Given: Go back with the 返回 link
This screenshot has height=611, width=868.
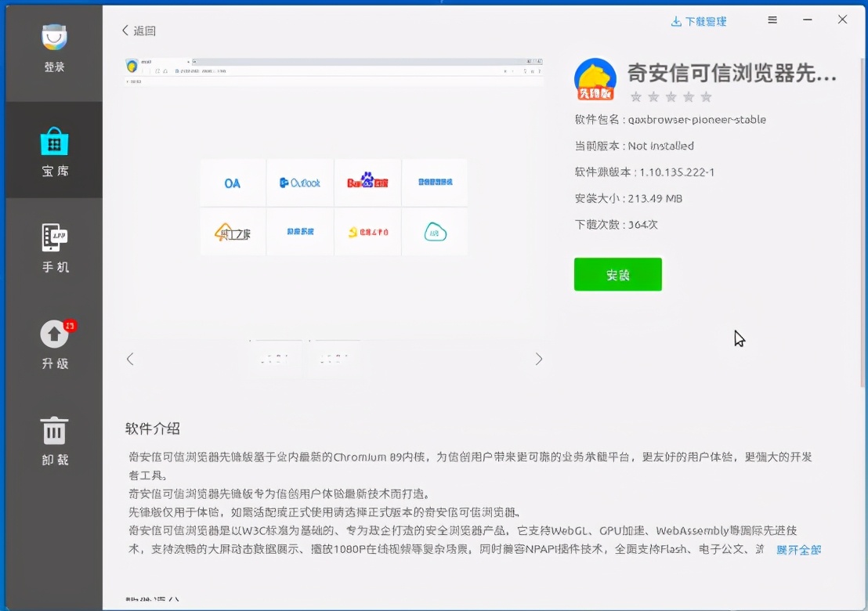Looking at the screenshot, I should pos(139,31).
